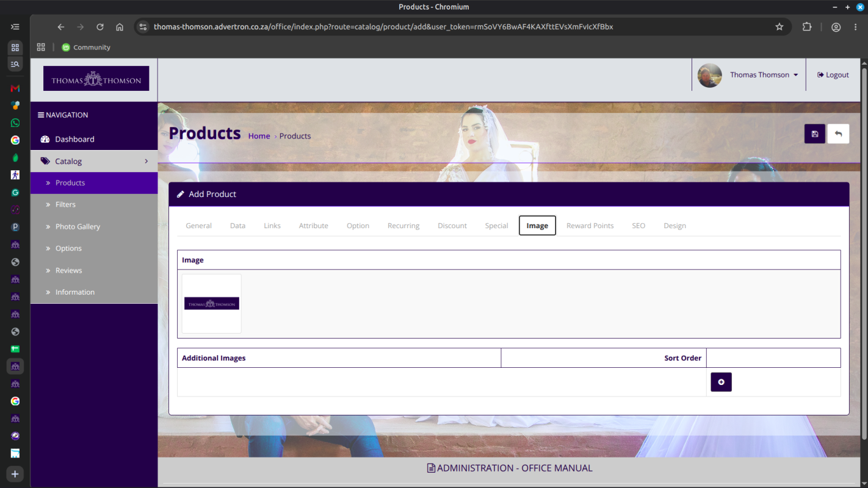The width and height of the screenshot is (868, 488).
Task: Open Information in catalog menu
Action: (94, 292)
